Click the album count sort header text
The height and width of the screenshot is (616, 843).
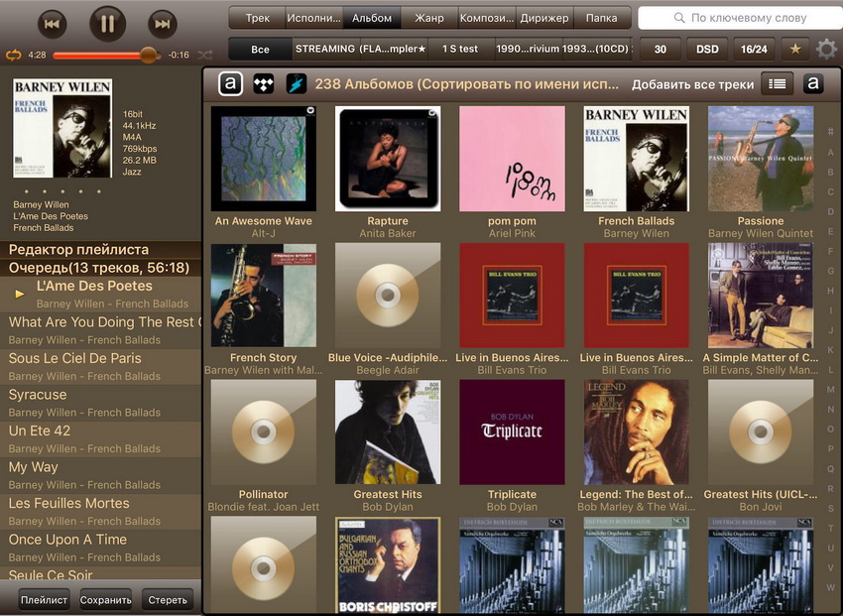tap(467, 84)
